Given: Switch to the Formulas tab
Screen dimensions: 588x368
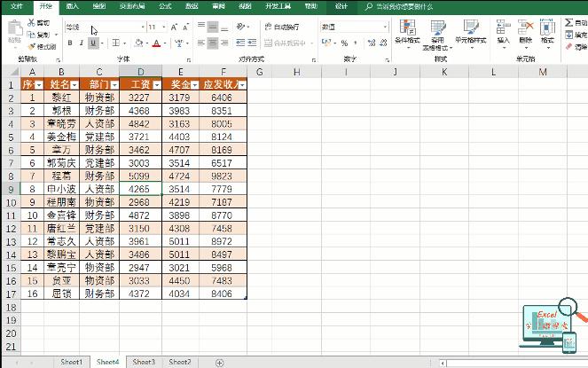Looking at the screenshot, I should [x=165, y=6].
